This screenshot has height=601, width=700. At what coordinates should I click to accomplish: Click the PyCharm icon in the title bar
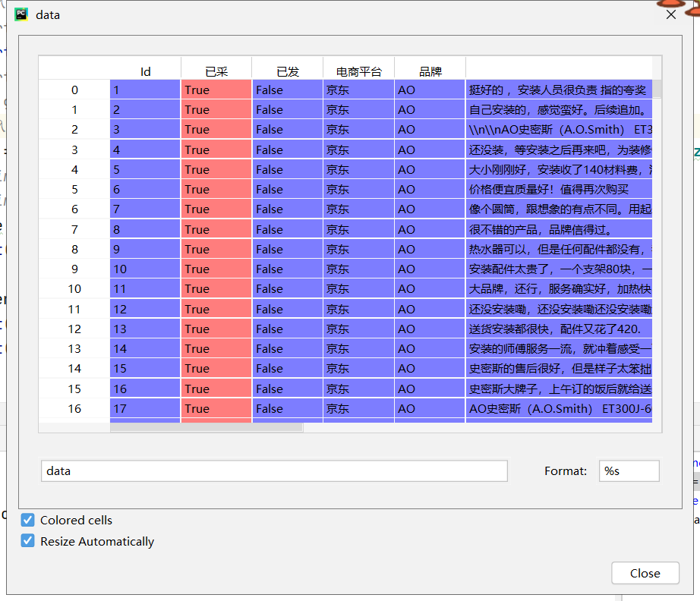21,14
